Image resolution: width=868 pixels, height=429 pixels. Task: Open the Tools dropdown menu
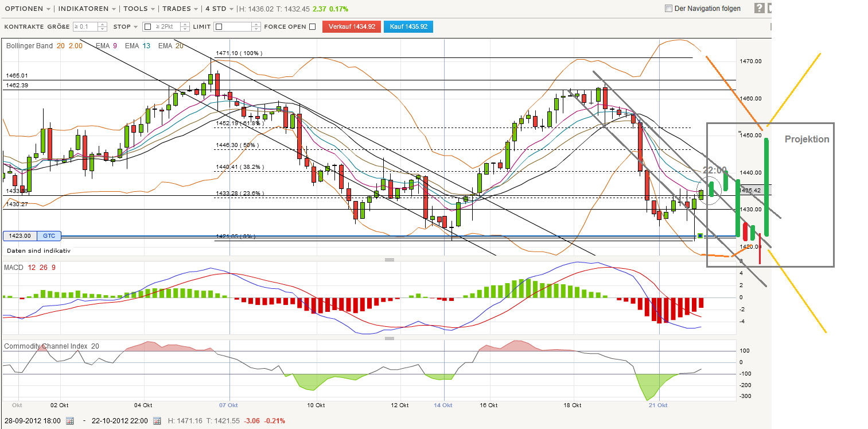(139, 9)
